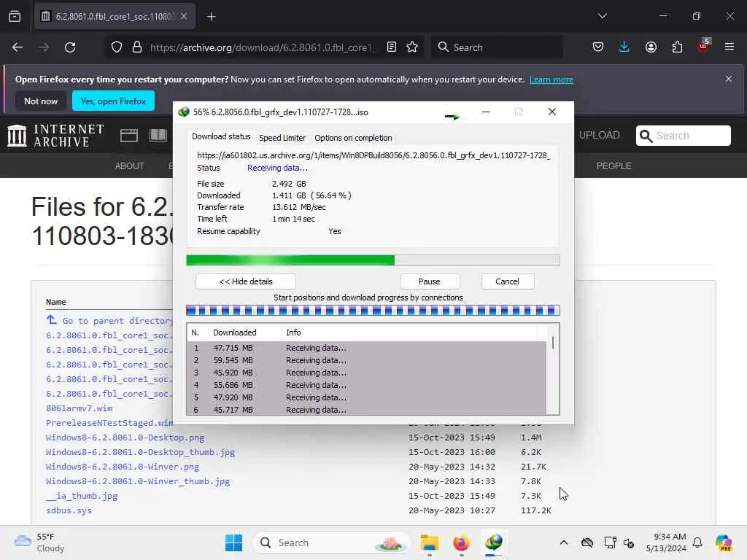Open the Firefox View icon

click(15, 16)
